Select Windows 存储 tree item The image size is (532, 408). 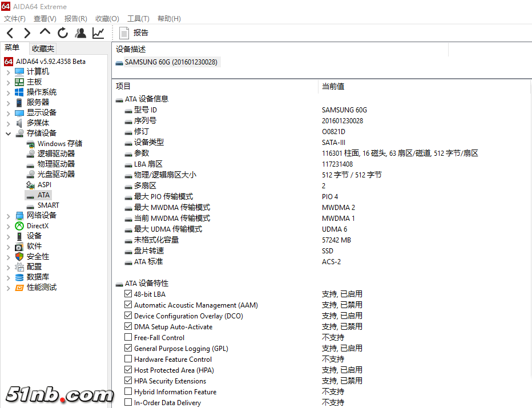click(59, 143)
